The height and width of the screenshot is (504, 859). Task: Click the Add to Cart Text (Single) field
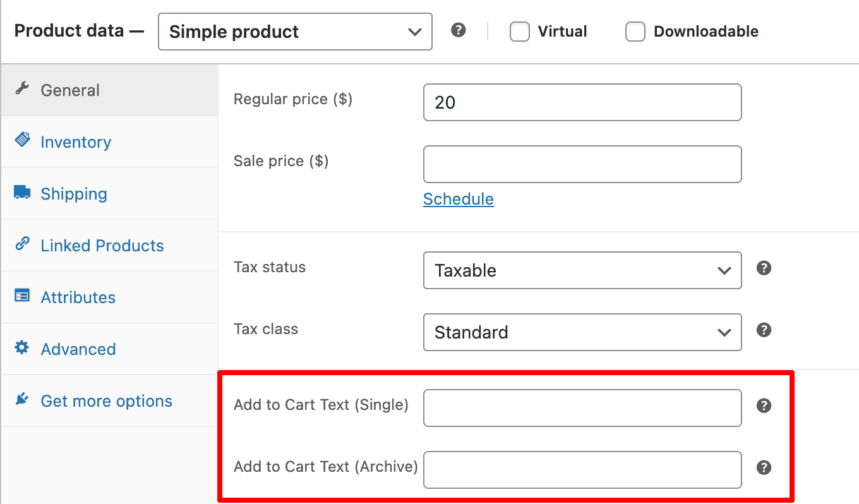[x=582, y=408]
